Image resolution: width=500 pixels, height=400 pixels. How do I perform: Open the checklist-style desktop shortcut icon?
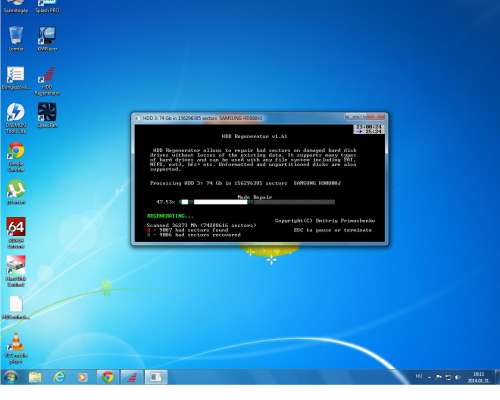16,78
